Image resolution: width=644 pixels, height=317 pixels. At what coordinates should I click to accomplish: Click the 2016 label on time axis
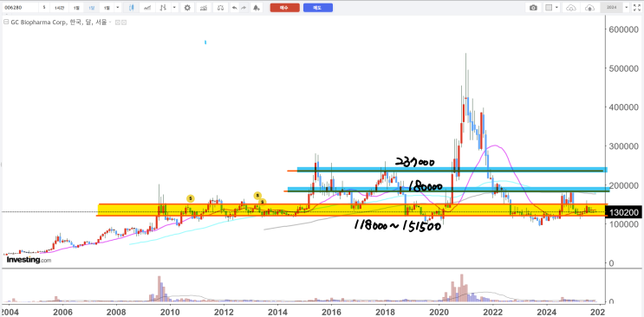pyautogui.click(x=331, y=311)
